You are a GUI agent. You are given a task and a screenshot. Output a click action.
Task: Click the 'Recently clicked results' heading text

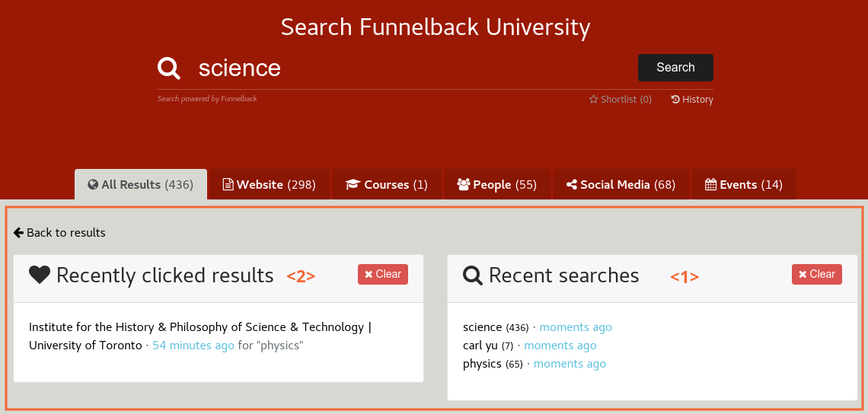coord(165,275)
